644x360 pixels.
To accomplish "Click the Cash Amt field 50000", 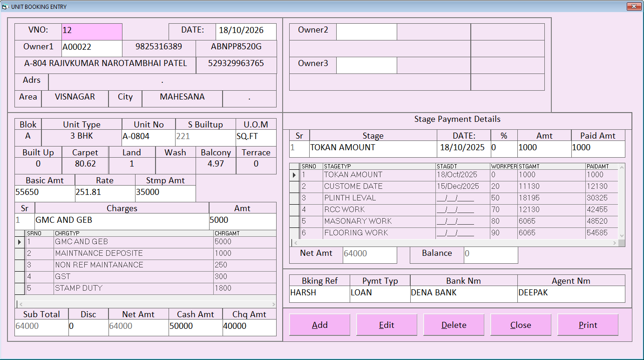I will 196,327.
